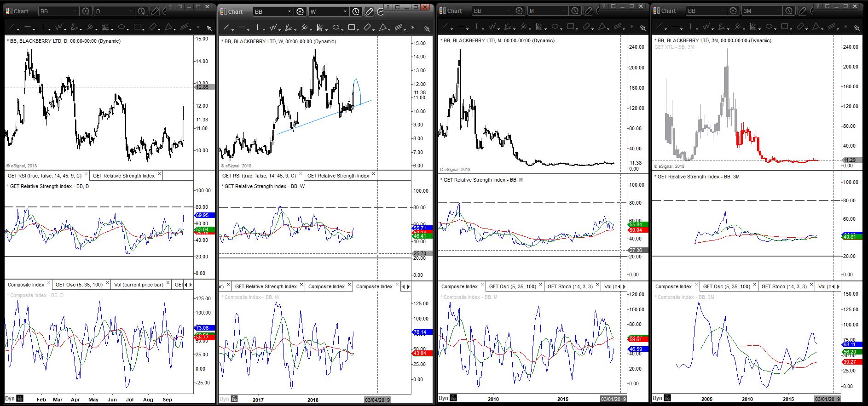Select the ellipse drawing tool in the daily chart

pos(122,28)
